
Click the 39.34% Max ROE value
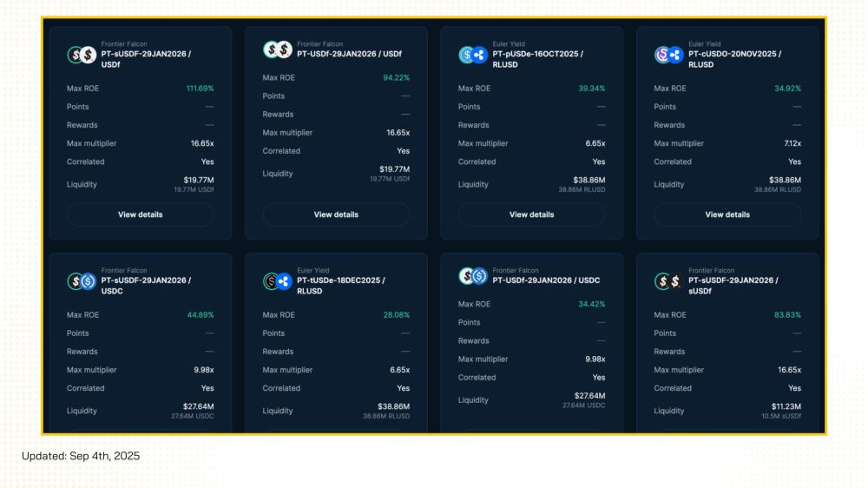point(592,89)
